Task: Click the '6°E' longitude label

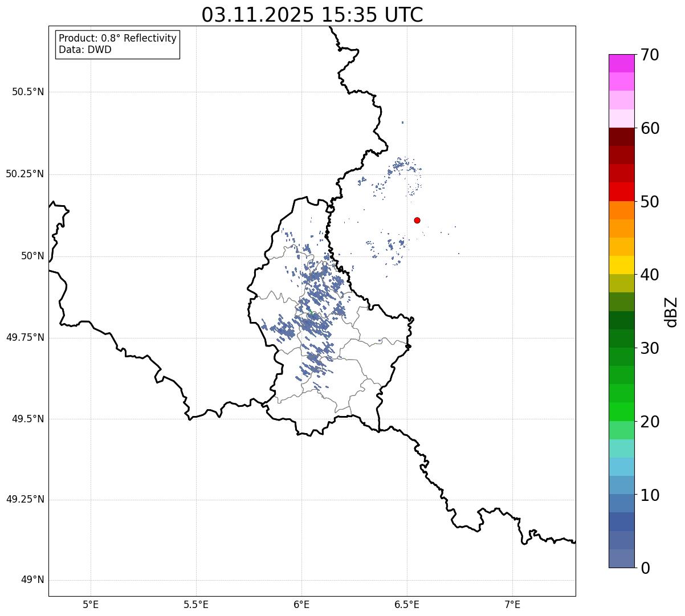Action: pyautogui.click(x=301, y=605)
